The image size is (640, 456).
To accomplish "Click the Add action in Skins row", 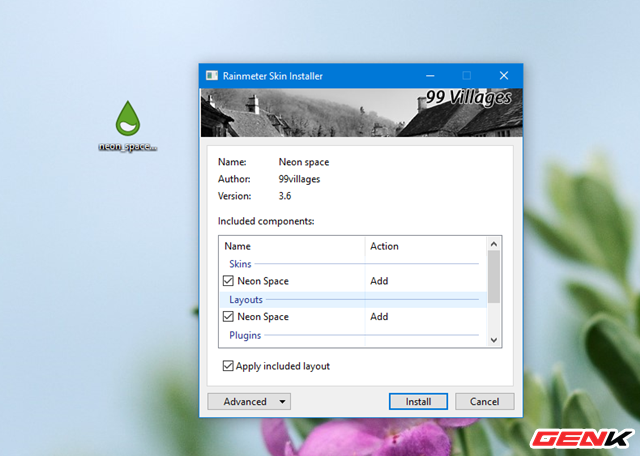I will pyautogui.click(x=379, y=281).
